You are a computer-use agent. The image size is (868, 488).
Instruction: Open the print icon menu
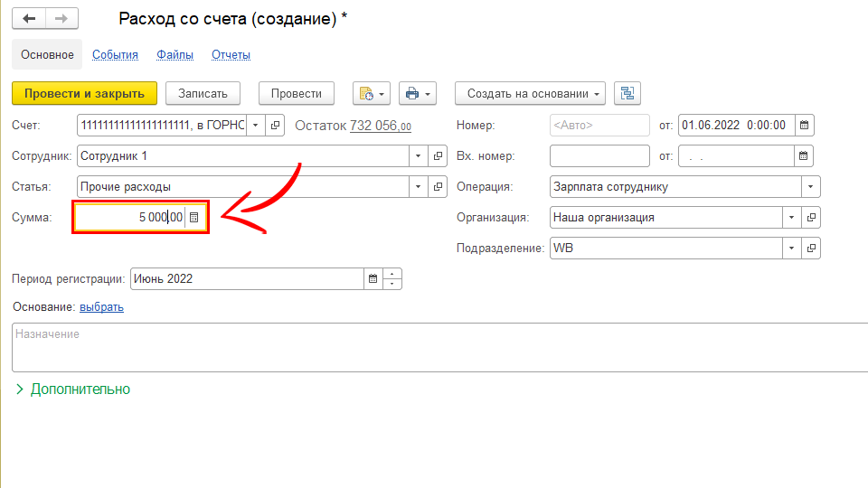(416, 93)
